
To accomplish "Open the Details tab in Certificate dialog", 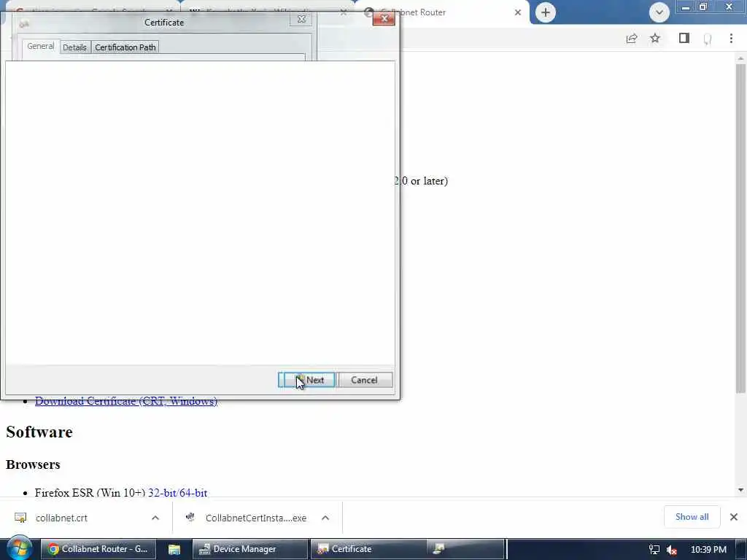I will 75,47.
